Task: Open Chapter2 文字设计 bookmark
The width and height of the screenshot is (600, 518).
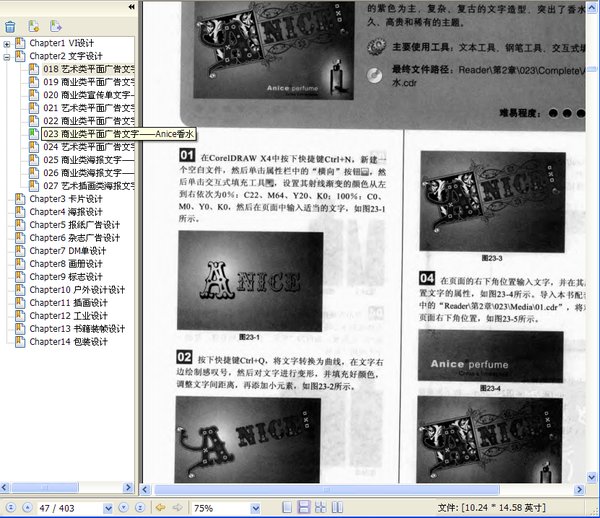Action: point(66,56)
